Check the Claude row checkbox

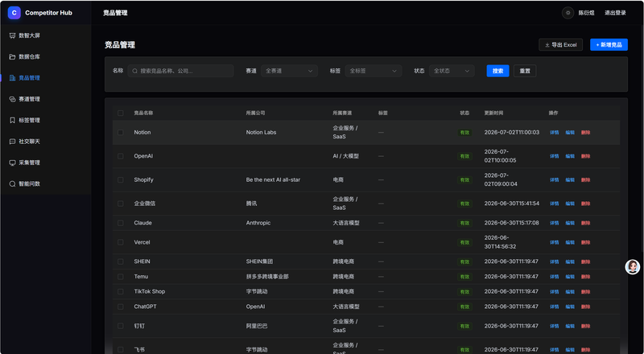[120, 223]
